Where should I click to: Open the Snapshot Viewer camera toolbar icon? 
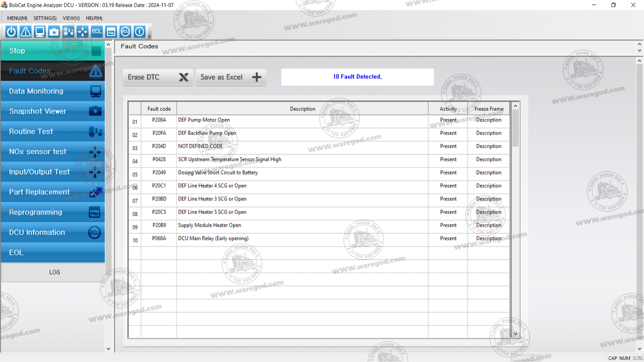54,31
